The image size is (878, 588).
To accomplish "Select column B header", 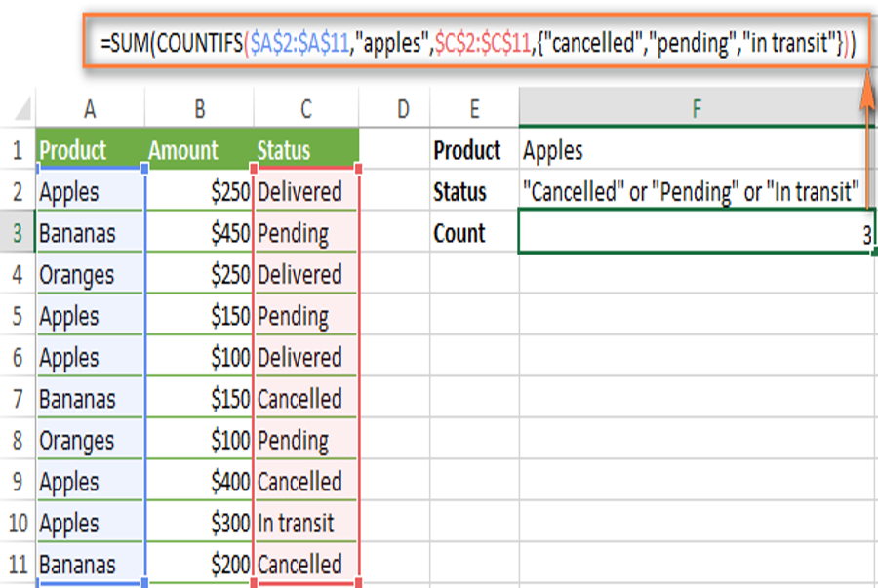I will [199, 108].
